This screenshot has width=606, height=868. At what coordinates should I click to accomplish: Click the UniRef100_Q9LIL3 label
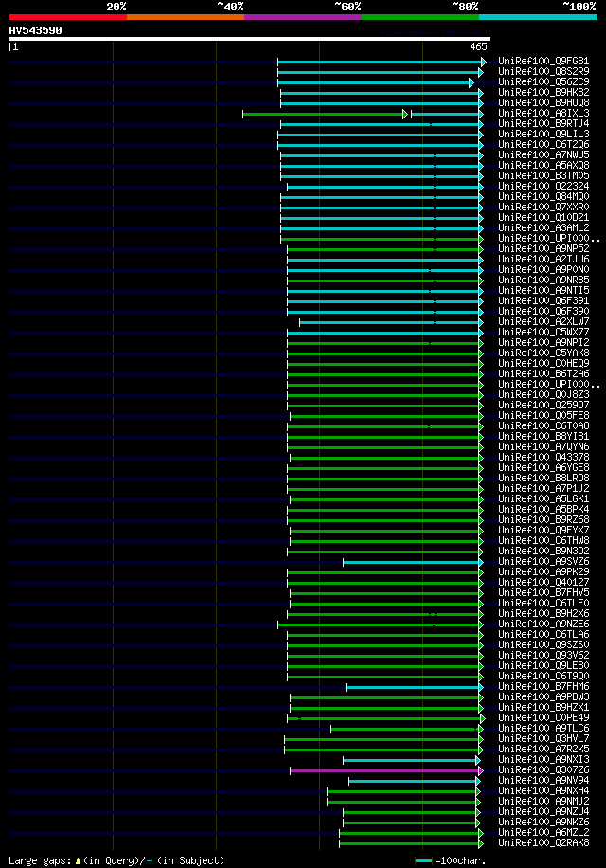(544, 134)
